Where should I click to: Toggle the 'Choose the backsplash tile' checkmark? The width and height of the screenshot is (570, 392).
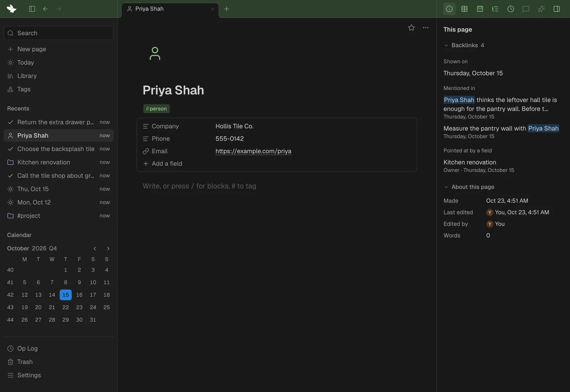[10, 149]
